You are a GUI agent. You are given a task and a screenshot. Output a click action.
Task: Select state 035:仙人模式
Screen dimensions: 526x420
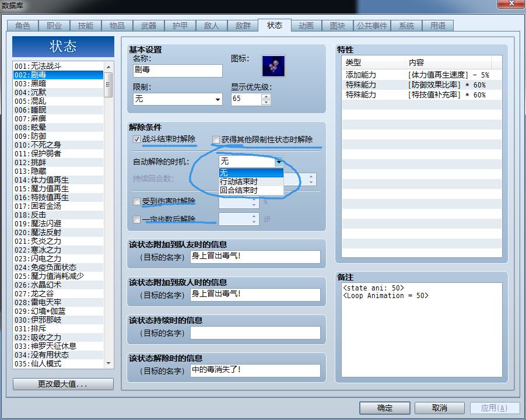[x=58, y=363]
